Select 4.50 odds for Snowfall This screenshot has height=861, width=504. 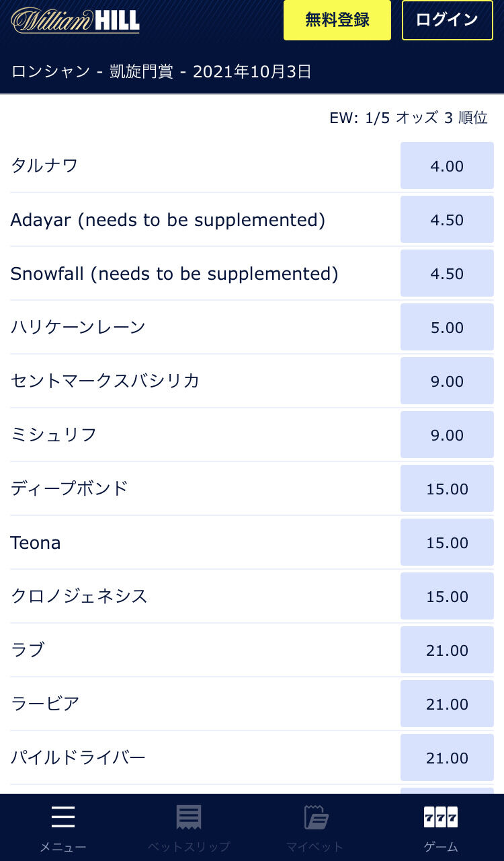point(447,273)
